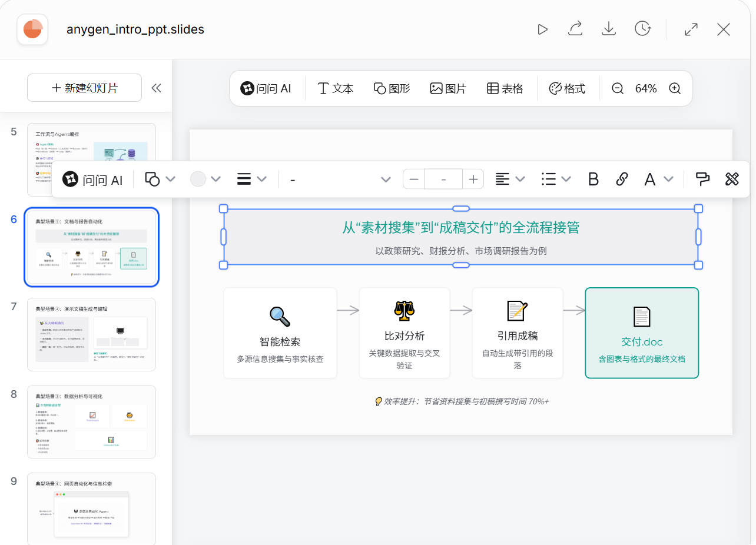Viewport: 756px width, 545px height.
Task: Download the anygen_intro_ppt presentation
Action: [x=609, y=29]
